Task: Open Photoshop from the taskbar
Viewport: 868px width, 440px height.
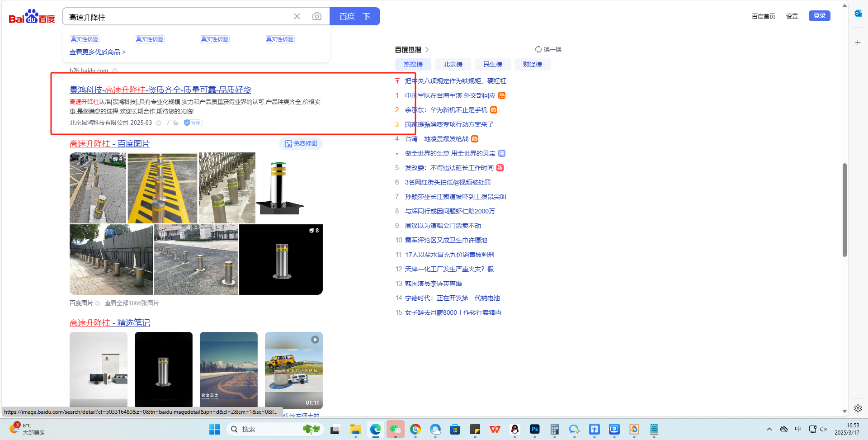Action: point(535,429)
